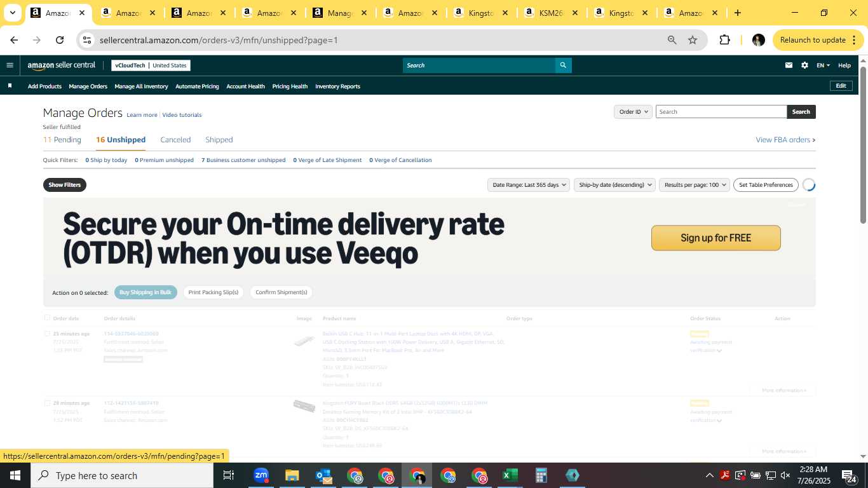
Task: Click the Print Packing Slip(s) button
Action: [214, 292]
